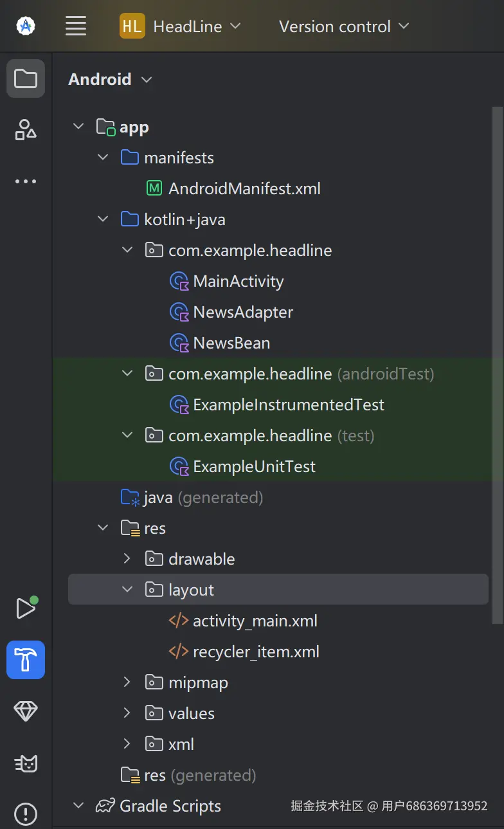504x829 pixels.
Task: Select ExampleInstrumentedTest in the tree
Action: coord(289,405)
